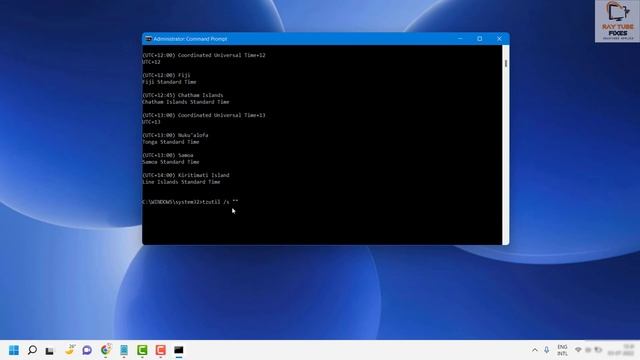The width and height of the screenshot is (640, 360).
Task: Select the Command Prompt taskbar icon
Action: [x=179, y=350]
